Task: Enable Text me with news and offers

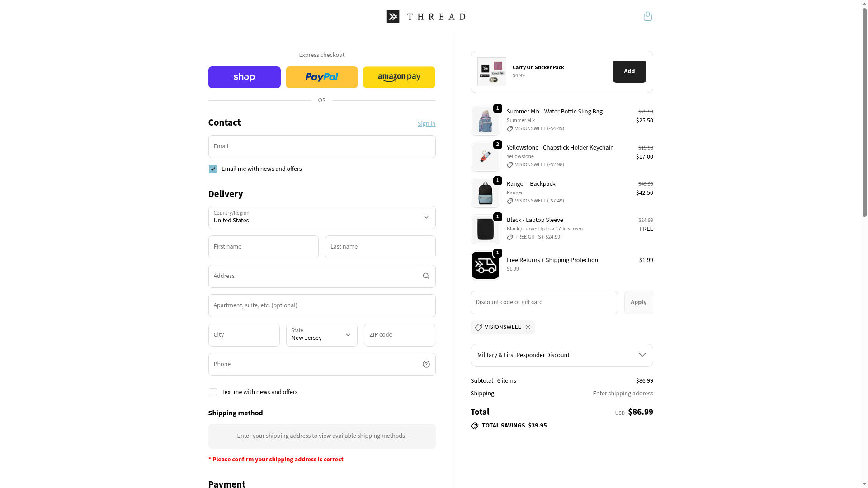Action: 213,392
